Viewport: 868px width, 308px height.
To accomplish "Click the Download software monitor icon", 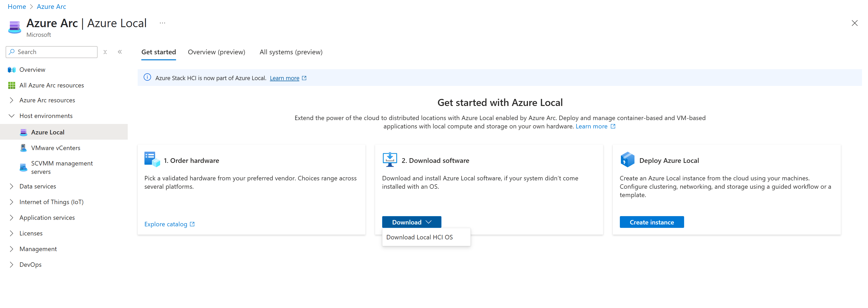I will pos(389,159).
